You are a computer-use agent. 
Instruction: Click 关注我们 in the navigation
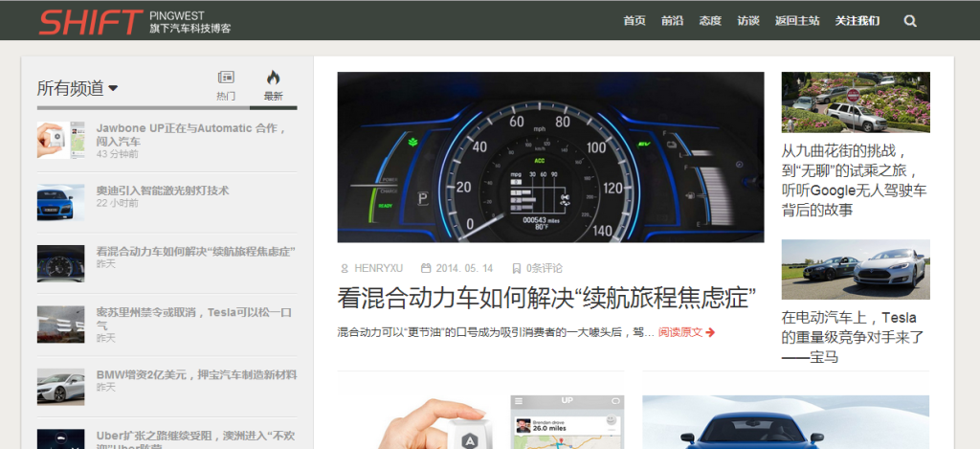pyautogui.click(x=857, y=21)
